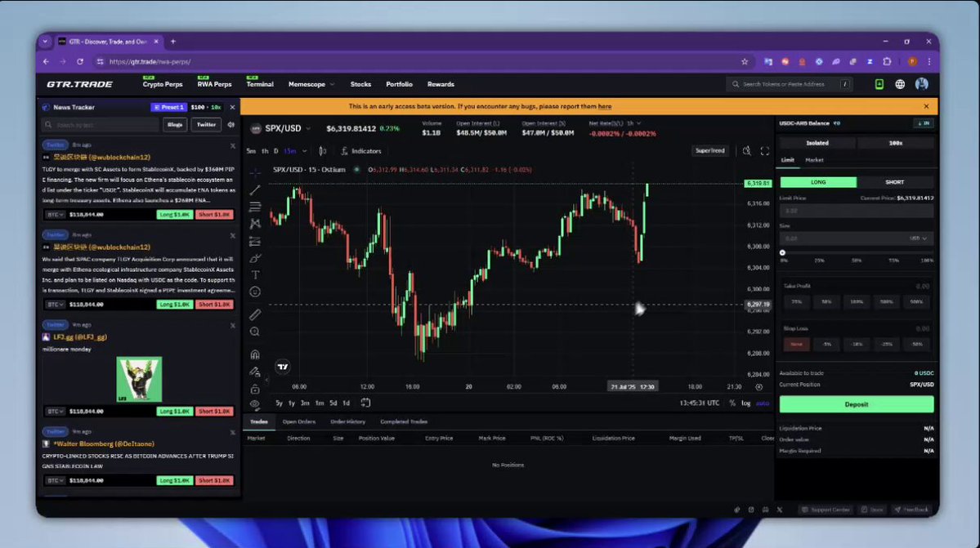Image resolution: width=980 pixels, height=548 pixels.
Task: Expand the USD size unit dropdown
Action: 918,238
